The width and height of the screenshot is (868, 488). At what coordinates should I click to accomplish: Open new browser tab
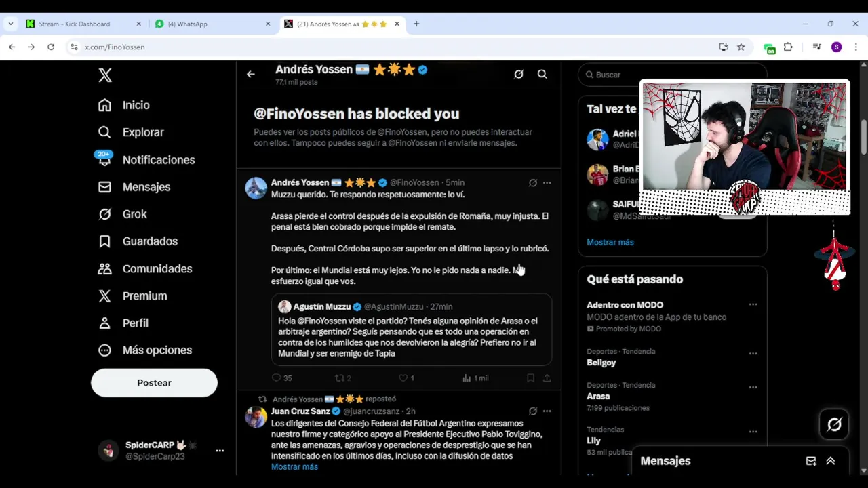click(416, 24)
